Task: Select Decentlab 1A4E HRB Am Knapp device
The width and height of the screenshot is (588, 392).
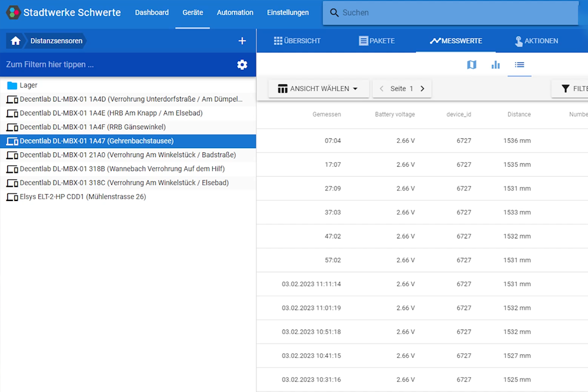Action: coord(128,113)
